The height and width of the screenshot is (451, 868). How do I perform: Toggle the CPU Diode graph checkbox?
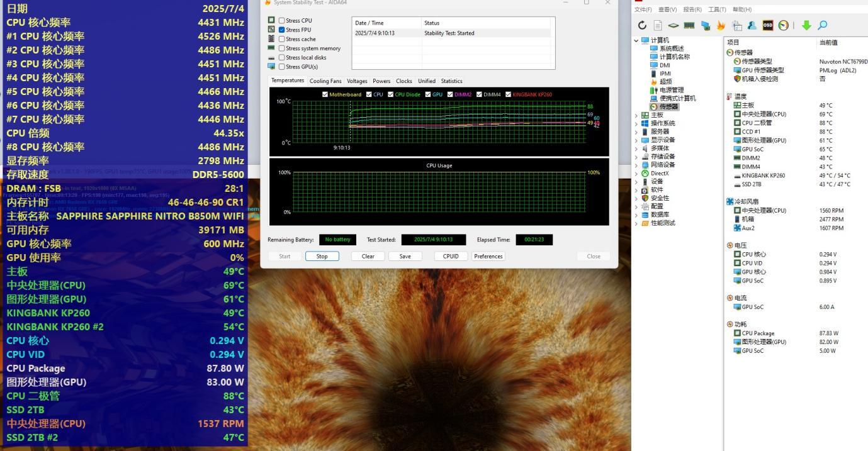pos(391,94)
